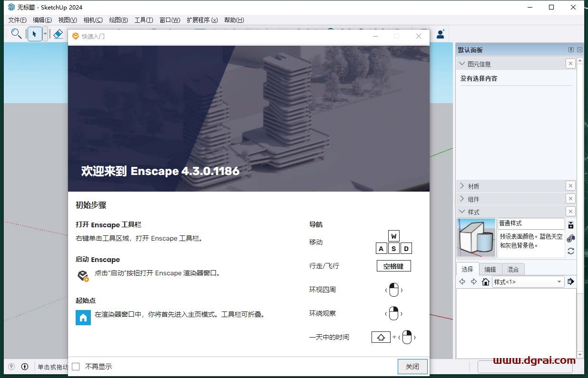Click the 普通样式 style name field
This screenshot has height=378, width=588.
(x=531, y=223)
